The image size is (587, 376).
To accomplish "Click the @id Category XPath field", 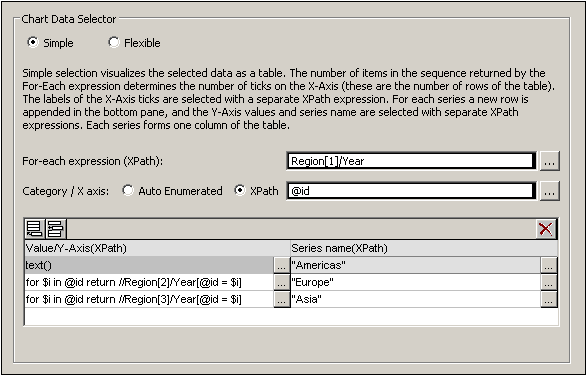I will [411, 191].
